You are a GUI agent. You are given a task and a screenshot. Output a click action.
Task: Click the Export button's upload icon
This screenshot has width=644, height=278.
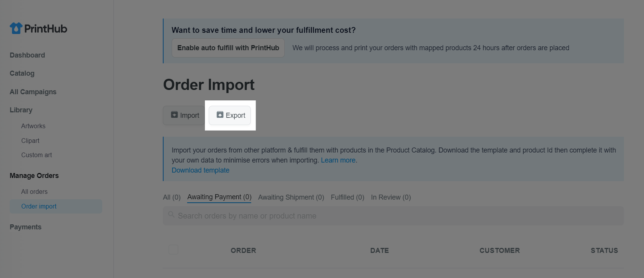point(220,115)
